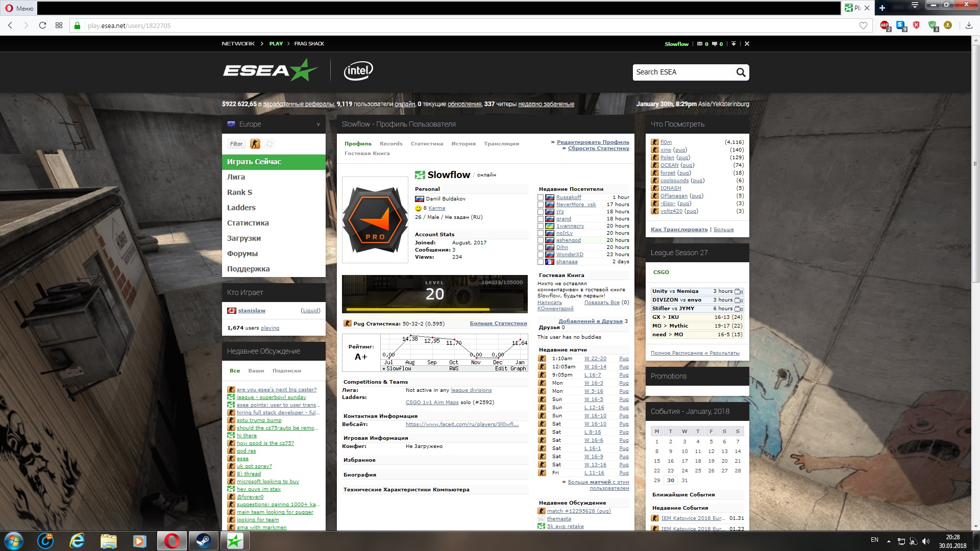This screenshot has height=551, width=980.
Task: Click the comments speech bubble icon
Action: (x=715, y=44)
